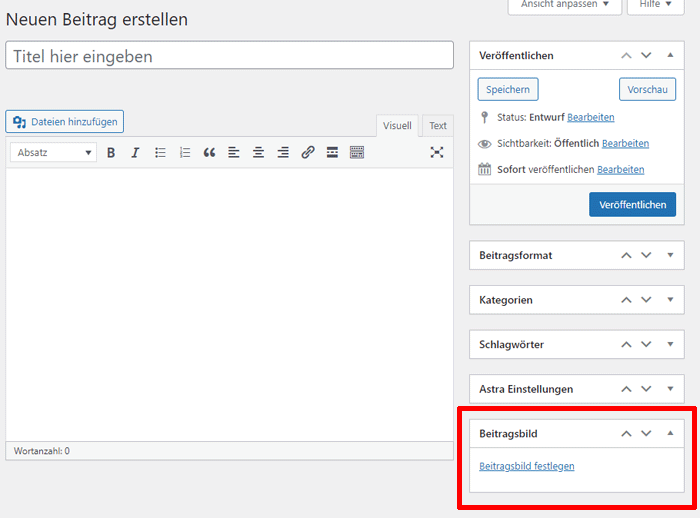Insert a numbered list

[x=185, y=153]
